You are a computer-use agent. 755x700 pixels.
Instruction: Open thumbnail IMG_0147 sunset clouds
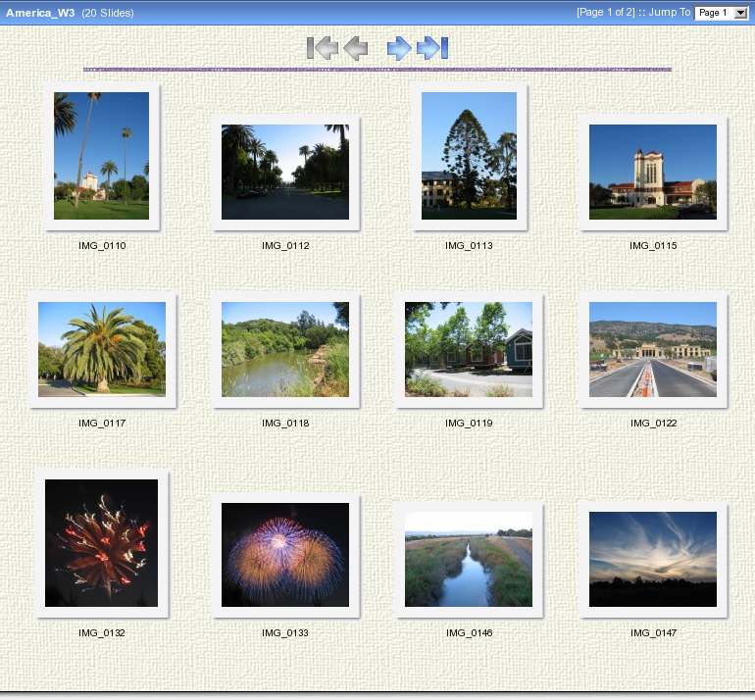point(653,560)
